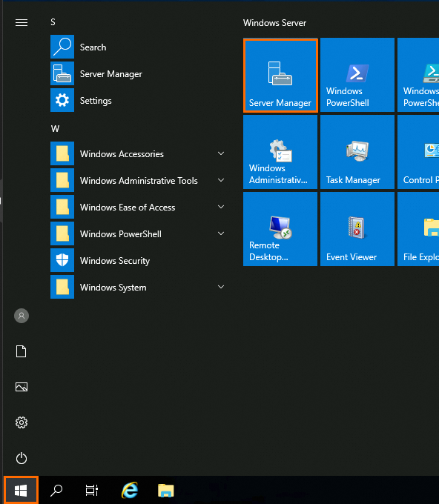Click the Windows System folder icon
This screenshot has width=439, height=504.
pos(62,287)
